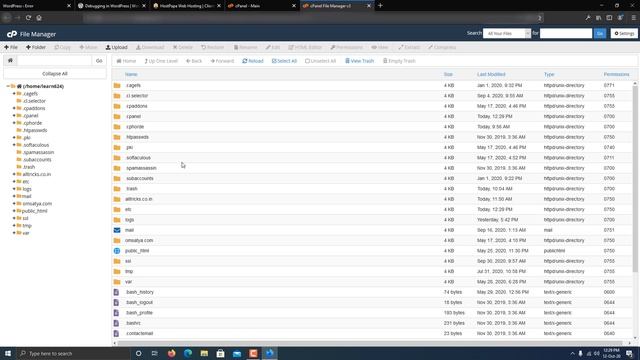Reload the file listing
The image size is (640, 360).
point(253,61)
